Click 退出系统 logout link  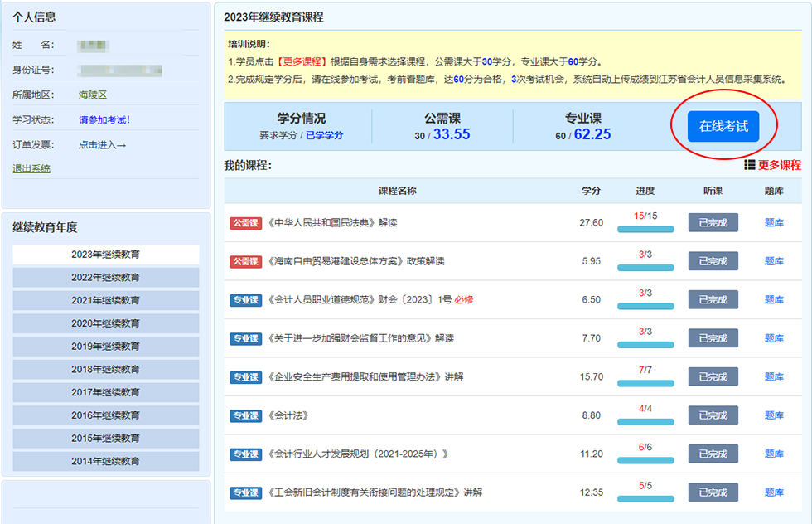pyautogui.click(x=31, y=168)
